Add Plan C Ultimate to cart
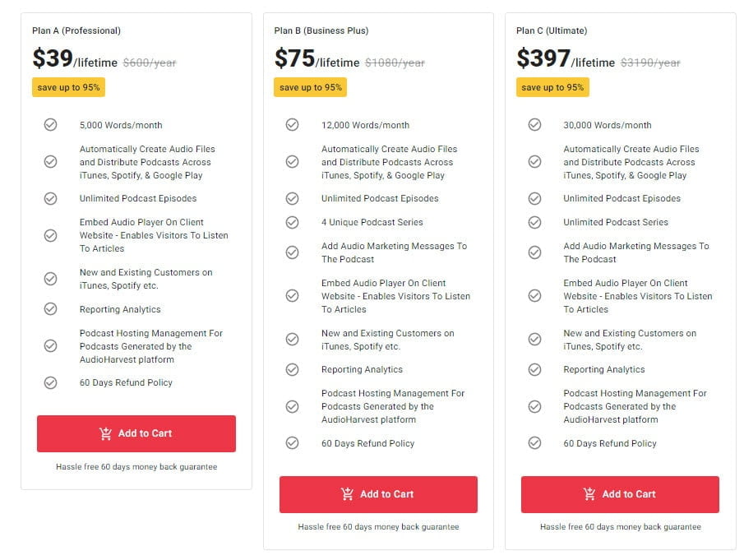Viewport: 744px width, 560px height. [x=620, y=494]
